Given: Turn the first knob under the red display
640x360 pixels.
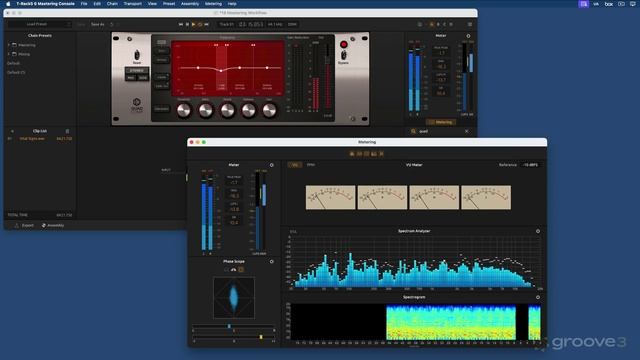Looking at the screenshot, I should tap(184, 110).
